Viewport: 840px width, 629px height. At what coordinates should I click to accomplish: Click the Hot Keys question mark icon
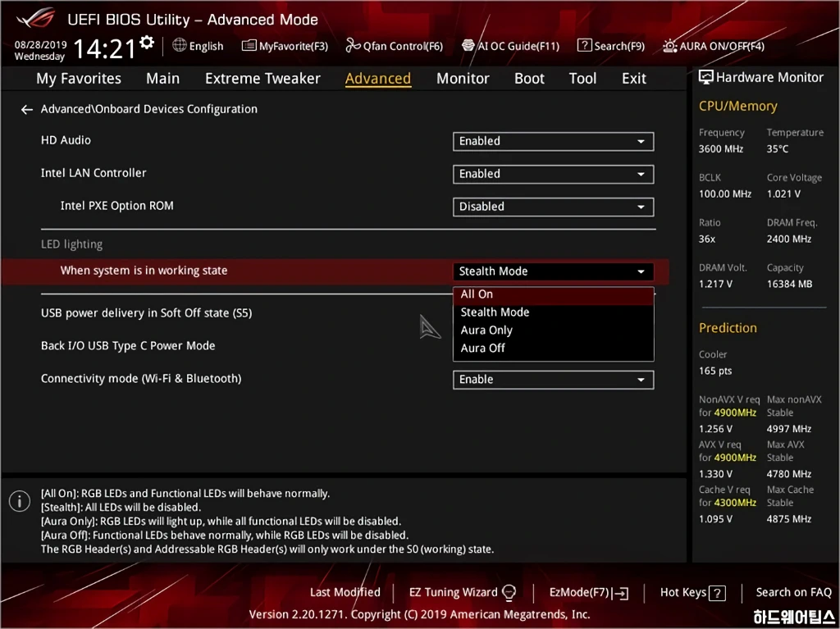(717, 593)
